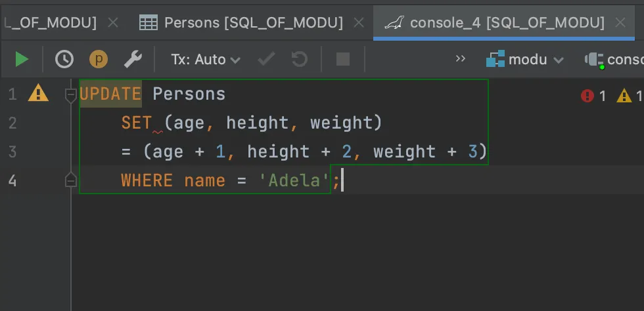Close the Persons [SQL_OF_MODU] tab
This screenshot has height=311, width=644.
(x=359, y=23)
